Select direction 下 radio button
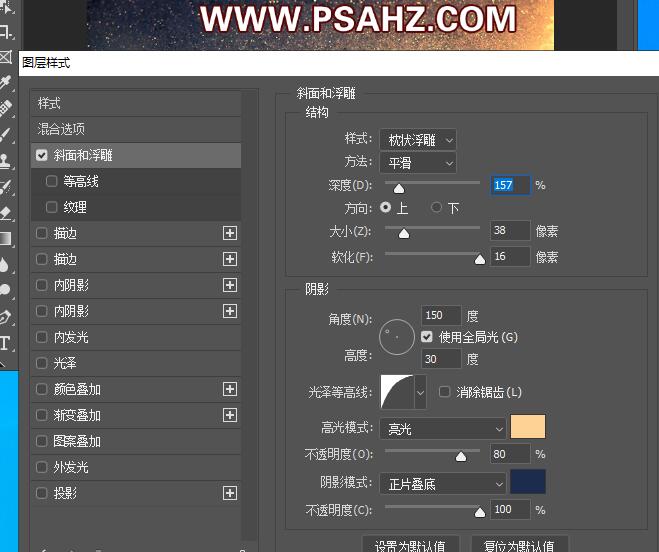The image size is (659, 552). [x=436, y=207]
